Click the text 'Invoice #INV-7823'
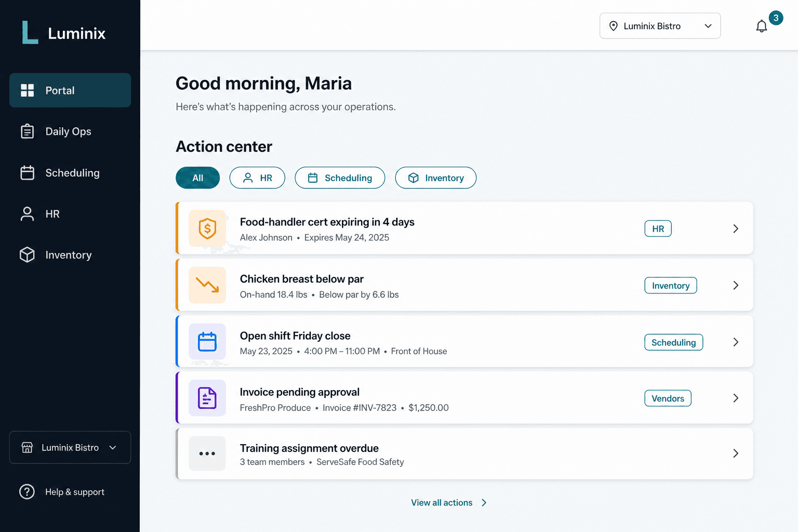The width and height of the screenshot is (798, 532). click(x=360, y=408)
